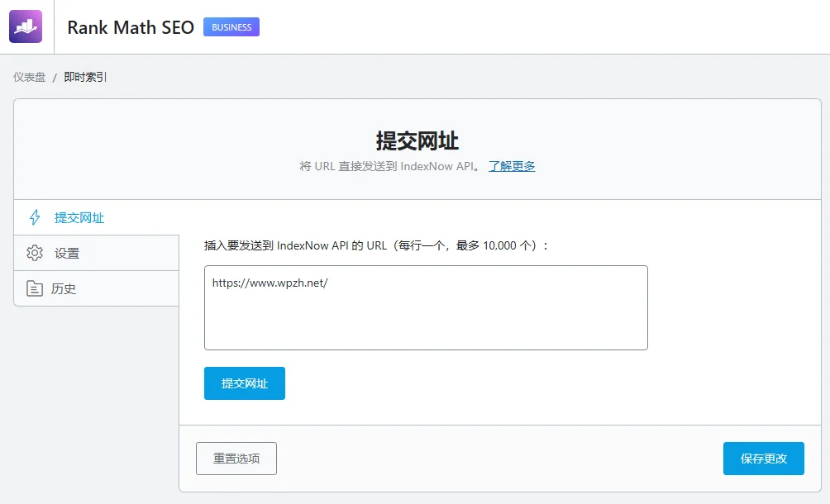Click the document icon beside 历史
Screen dimensions: 830x504
[34, 288]
